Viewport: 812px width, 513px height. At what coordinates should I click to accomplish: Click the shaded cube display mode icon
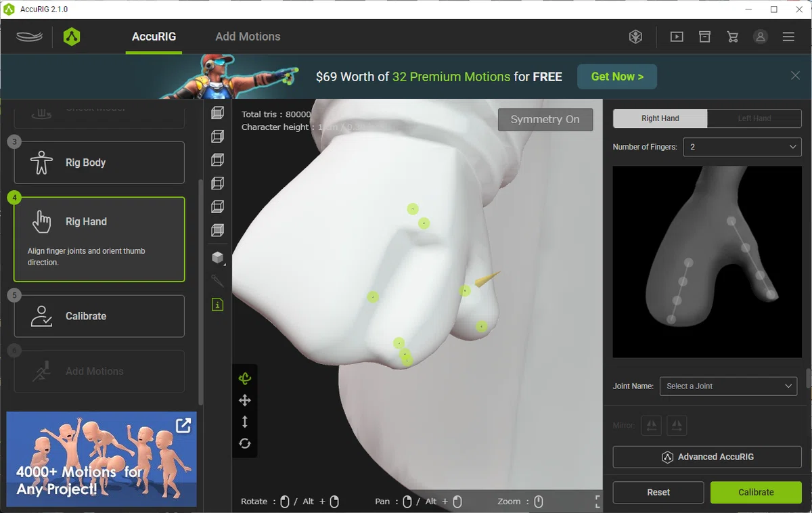(x=217, y=257)
